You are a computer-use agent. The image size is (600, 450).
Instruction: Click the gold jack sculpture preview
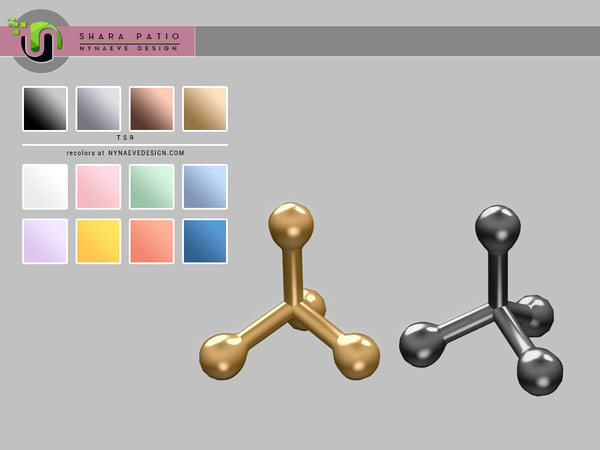291,300
